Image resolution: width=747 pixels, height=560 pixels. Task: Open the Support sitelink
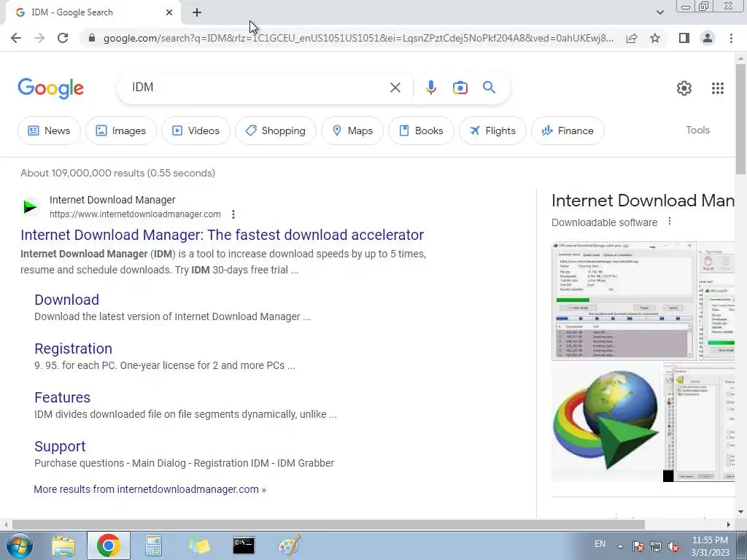coord(60,446)
